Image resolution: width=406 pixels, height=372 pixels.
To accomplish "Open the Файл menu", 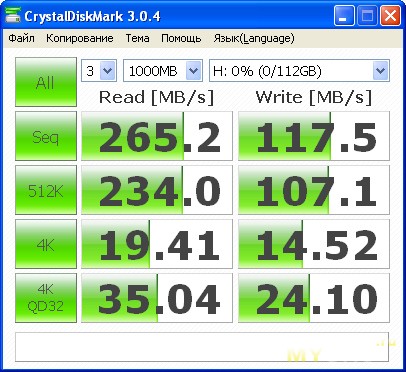I will [x=21, y=38].
